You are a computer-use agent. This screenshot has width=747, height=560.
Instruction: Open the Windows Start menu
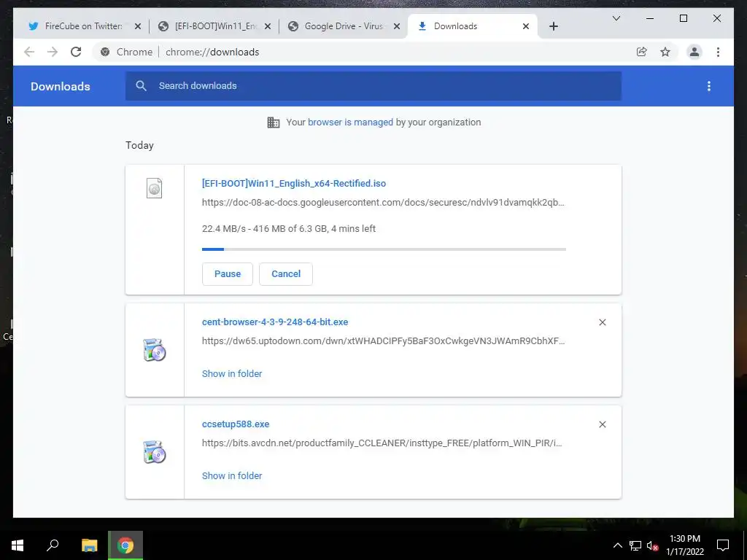18,545
